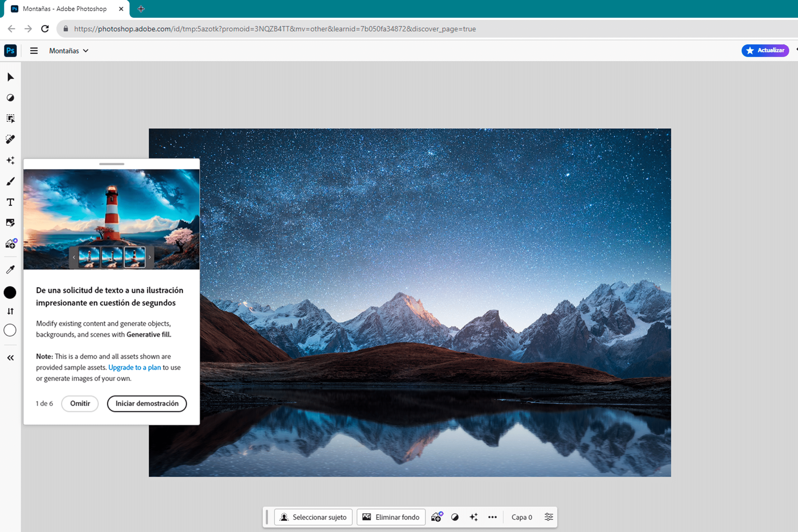This screenshot has height=532, width=798.
Task: Follow the Upgrade to a plan link
Action: 134,367
